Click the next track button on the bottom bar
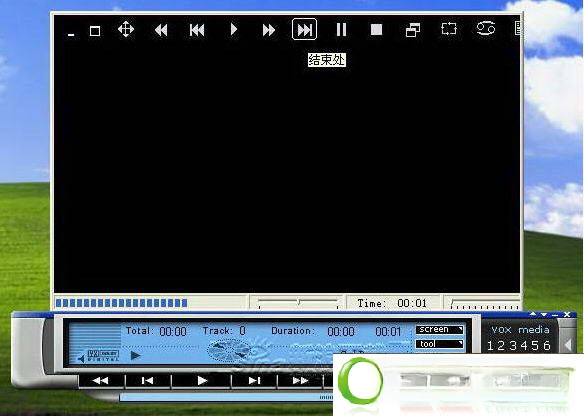 pos(254,381)
